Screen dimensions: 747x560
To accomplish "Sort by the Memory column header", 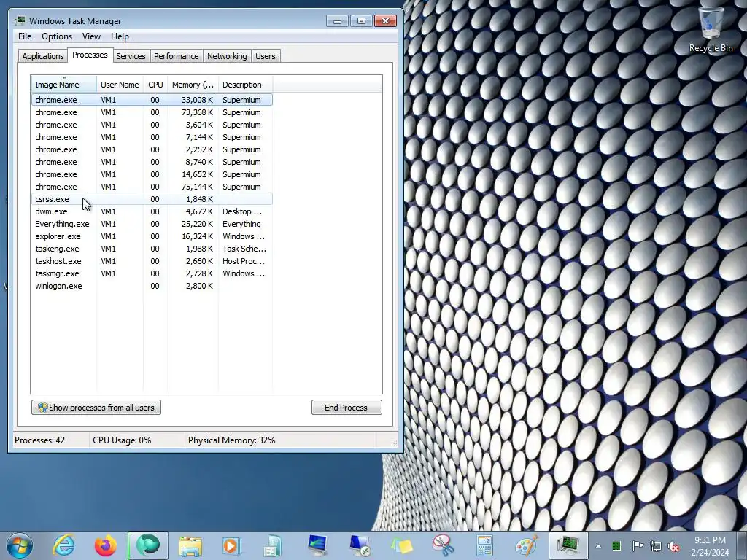I will 193,85.
